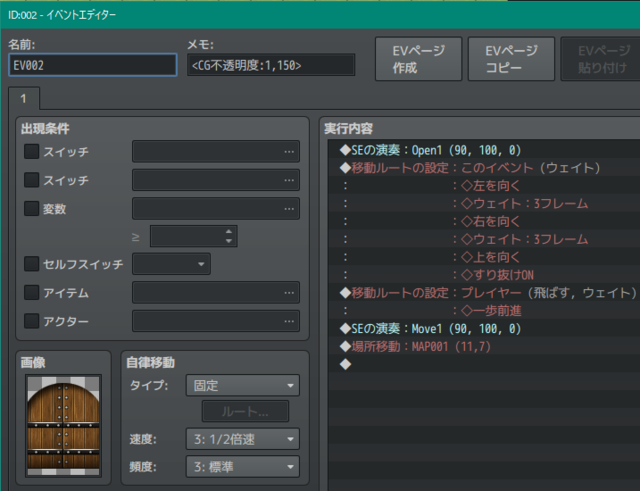Toggle the 変数 condition checkbox
This screenshot has height=491, width=640.
[31, 209]
